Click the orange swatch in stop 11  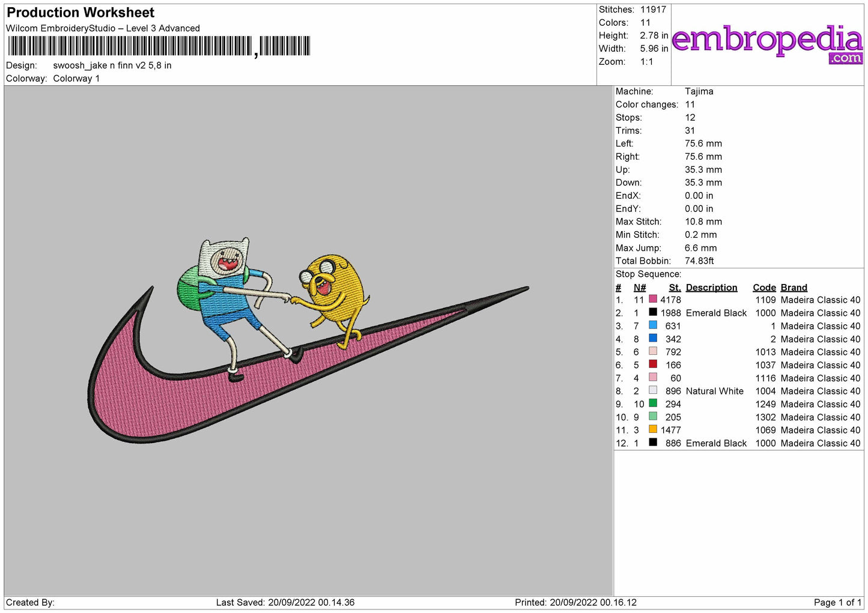653,429
